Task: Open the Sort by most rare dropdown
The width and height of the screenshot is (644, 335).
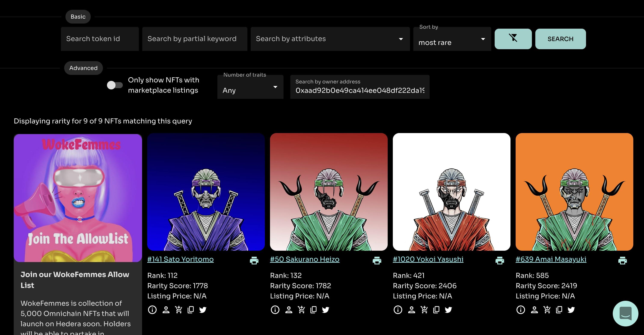Action: point(452,39)
